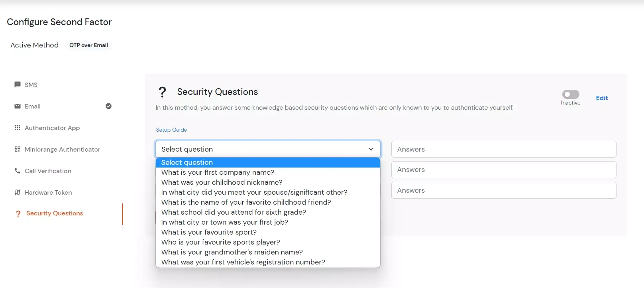
Task: Click the OTP over Email label
Action: click(x=88, y=45)
